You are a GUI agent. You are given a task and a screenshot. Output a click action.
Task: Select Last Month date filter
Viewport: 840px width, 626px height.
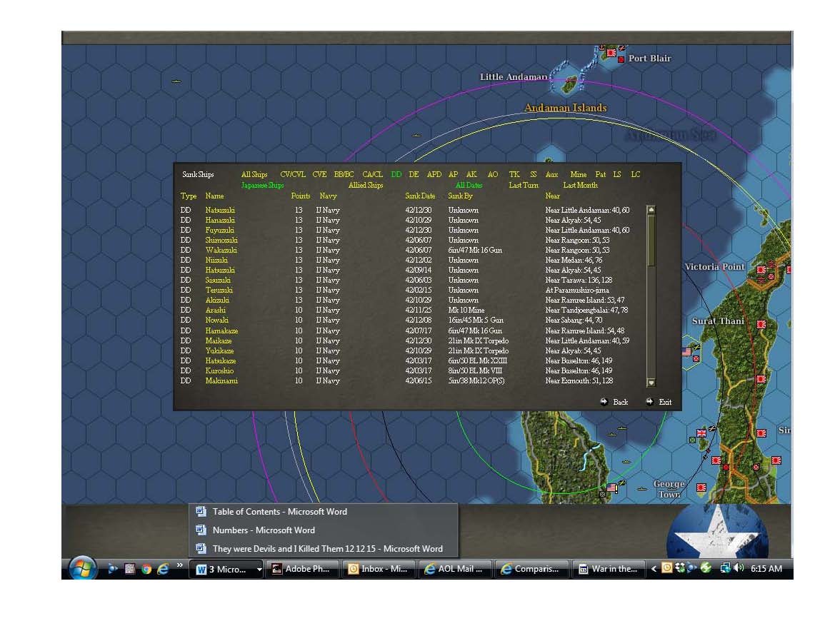[x=580, y=186]
